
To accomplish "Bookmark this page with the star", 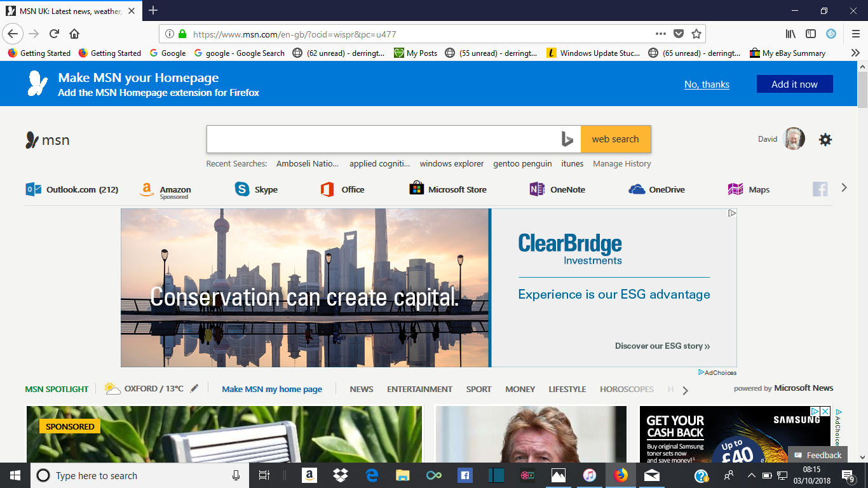I will coord(696,34).
